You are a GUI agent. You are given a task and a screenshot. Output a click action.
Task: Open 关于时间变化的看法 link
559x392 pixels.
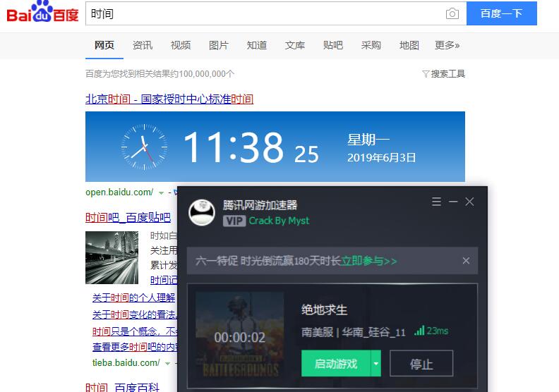(x=135, y=314)
